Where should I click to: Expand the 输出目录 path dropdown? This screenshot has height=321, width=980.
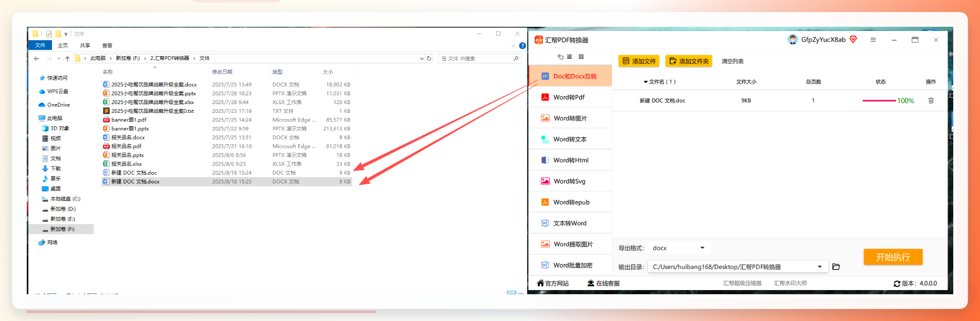point(820,267)
